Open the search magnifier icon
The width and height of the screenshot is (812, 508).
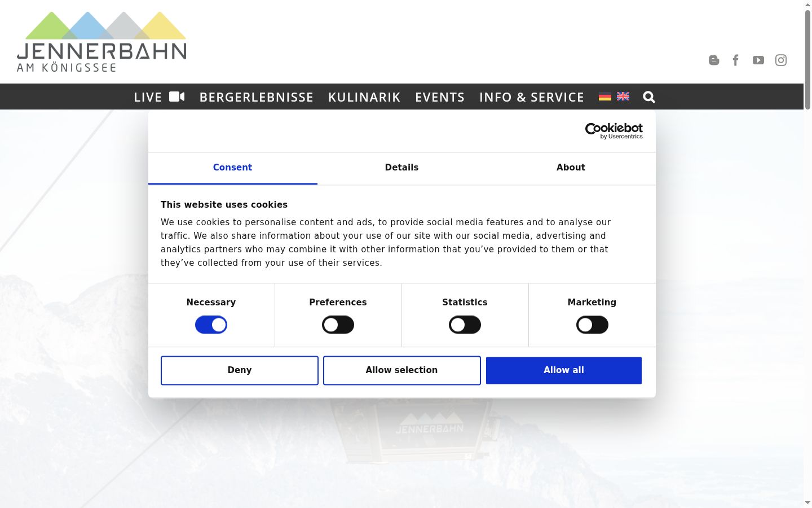pos(649,97)
